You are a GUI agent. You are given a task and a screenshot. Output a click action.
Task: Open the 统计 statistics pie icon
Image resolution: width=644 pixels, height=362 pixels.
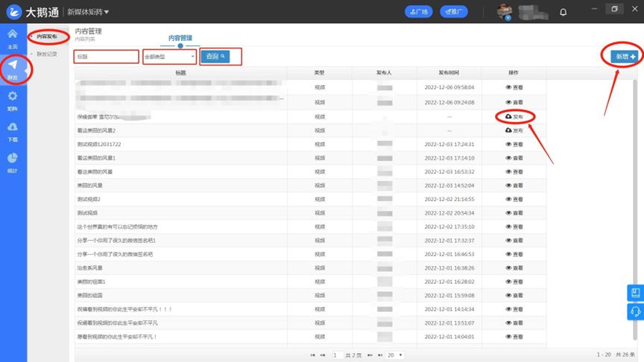click(12, 162)
